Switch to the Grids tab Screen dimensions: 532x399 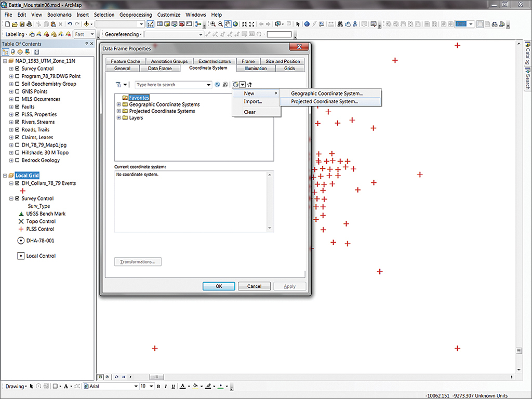coord(289,68)
